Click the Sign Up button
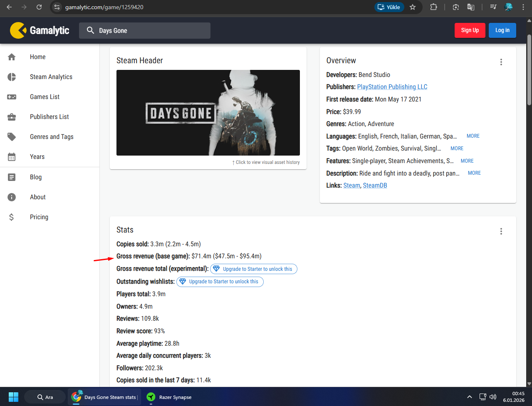Viewport: 532px width, 406px height. (470, 30)
